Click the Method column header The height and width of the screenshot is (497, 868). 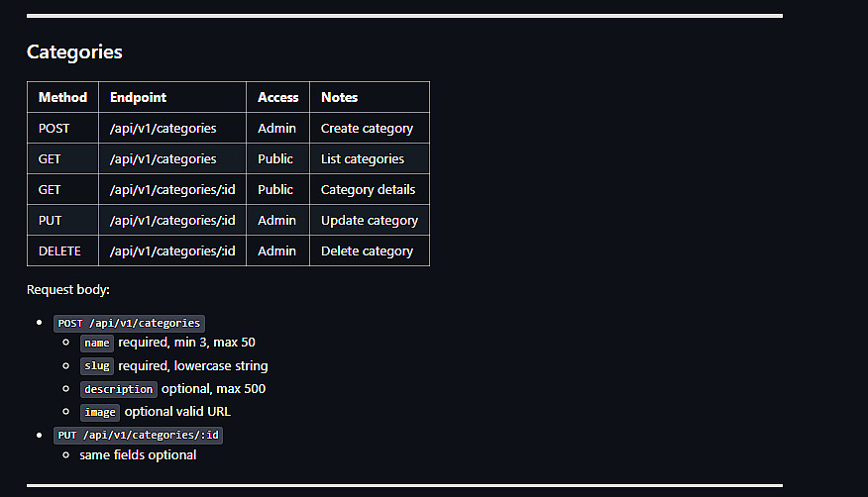pos(62,97)
